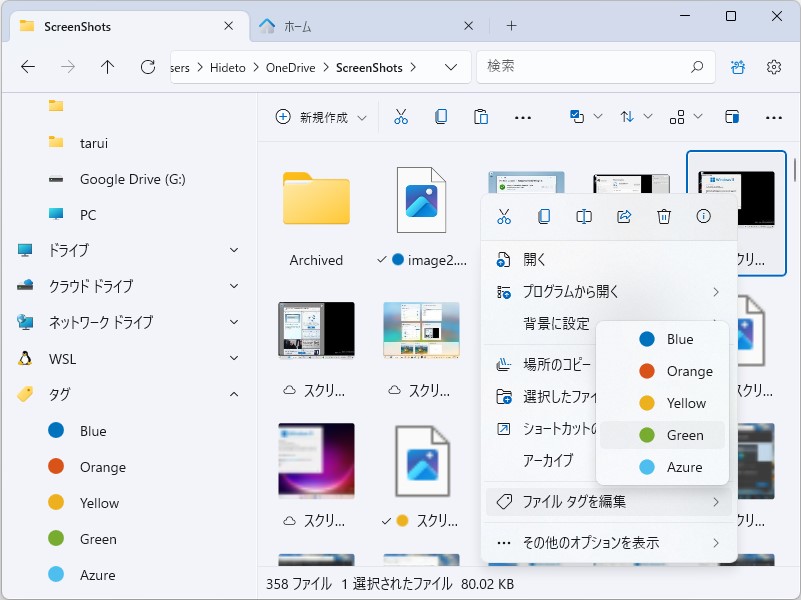Go back using the navigation arrow
Screen dimensions: 801x600
click(x=27, y=68)
